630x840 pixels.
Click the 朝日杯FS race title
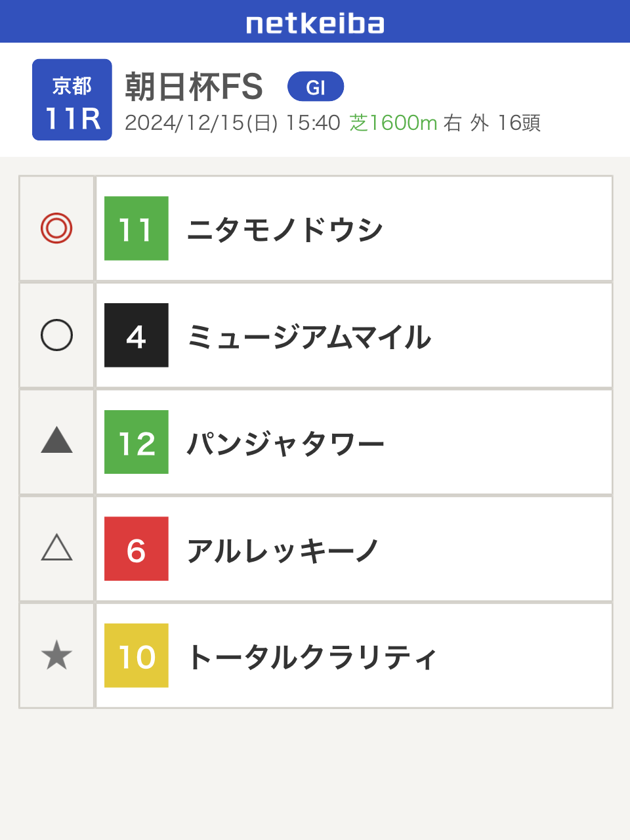[194, 87]
